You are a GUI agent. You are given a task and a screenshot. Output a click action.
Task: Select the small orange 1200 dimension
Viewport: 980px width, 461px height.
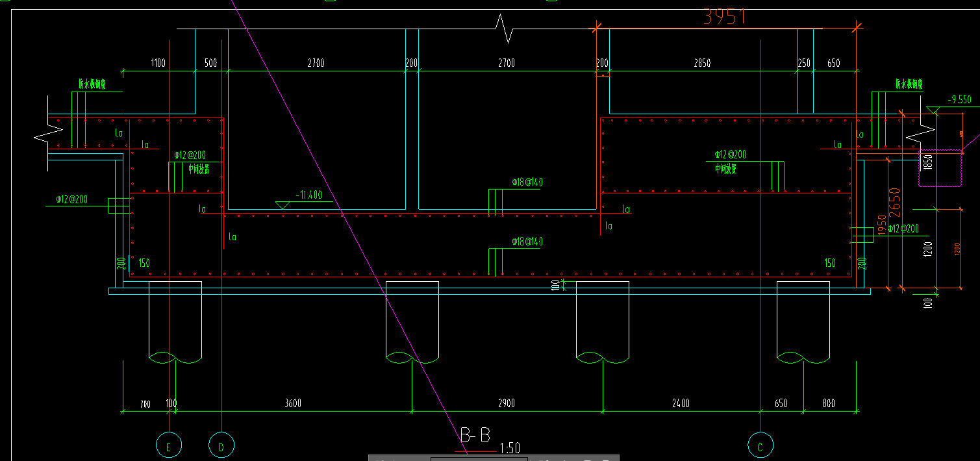click(x=957, y=249)
